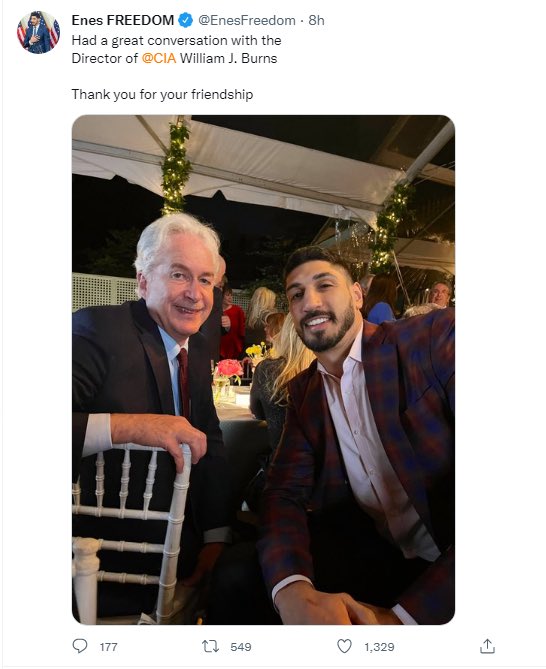Image resolution: width=546 pixels, height=669 pixels.
Task: Open the tweet permalink via 8h timestamp
Action: 316,20
